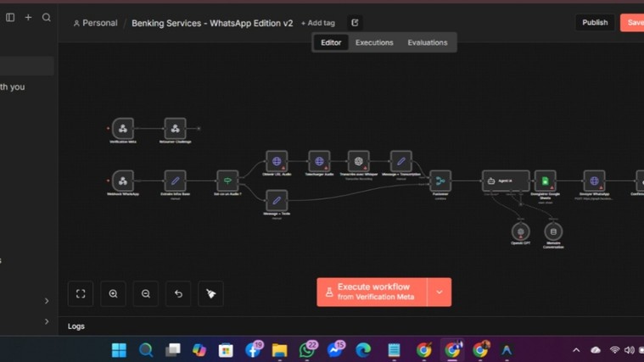
Task: Switch to the Executions tab
Action: 374,42
